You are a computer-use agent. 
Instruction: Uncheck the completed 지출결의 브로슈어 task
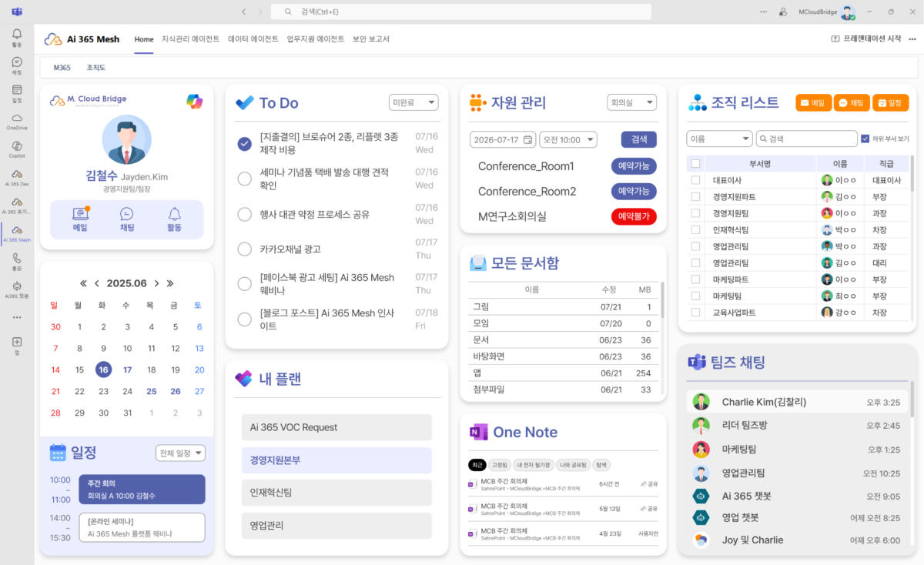(245, 143)
